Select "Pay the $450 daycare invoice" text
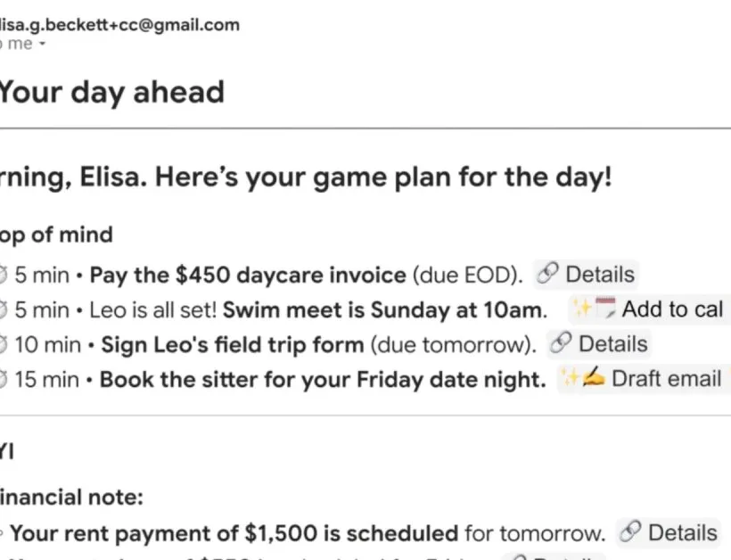731x560 pixels. click(248, 276)
